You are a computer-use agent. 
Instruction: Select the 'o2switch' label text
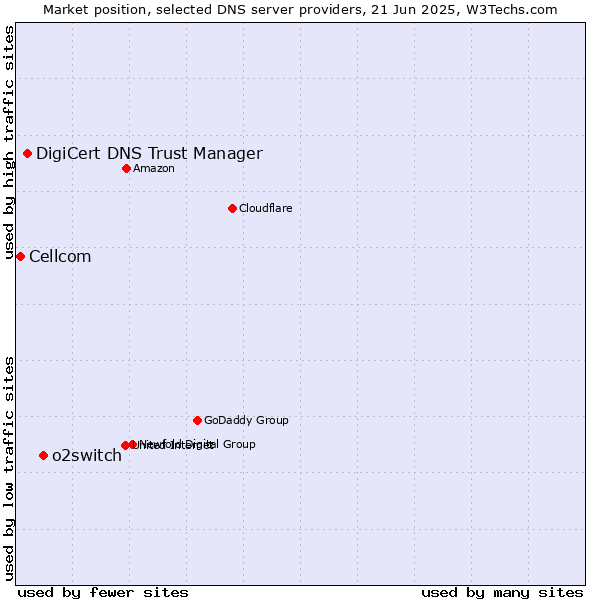pos(87,455)
